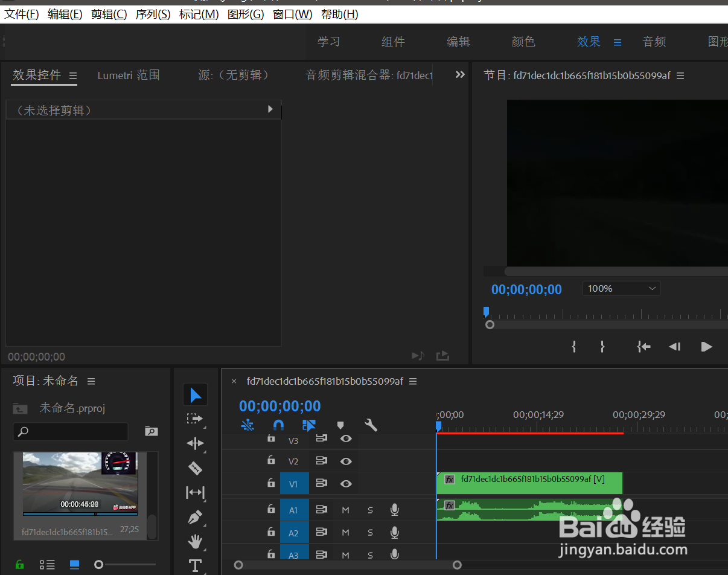Mute track A1
The width and height of the screenshot is (728, 575).
coord(346,510)
